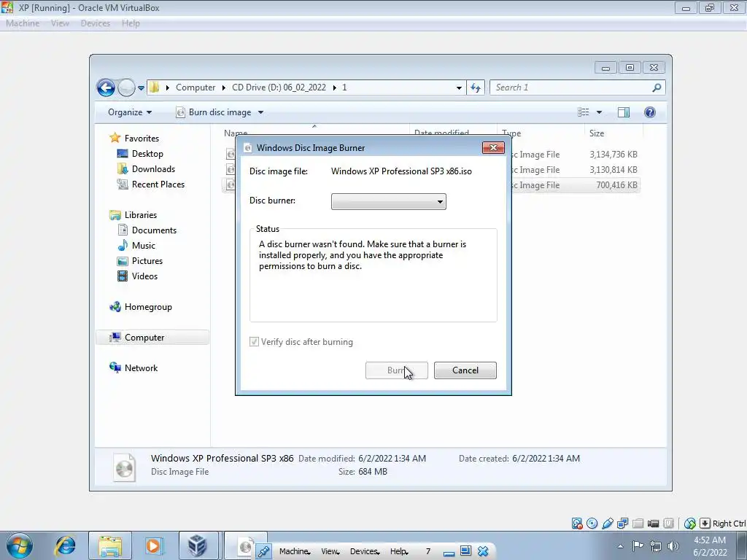Click mini toolbar minimize icon
The image size is (747, 560).
(x=449, y=553)
